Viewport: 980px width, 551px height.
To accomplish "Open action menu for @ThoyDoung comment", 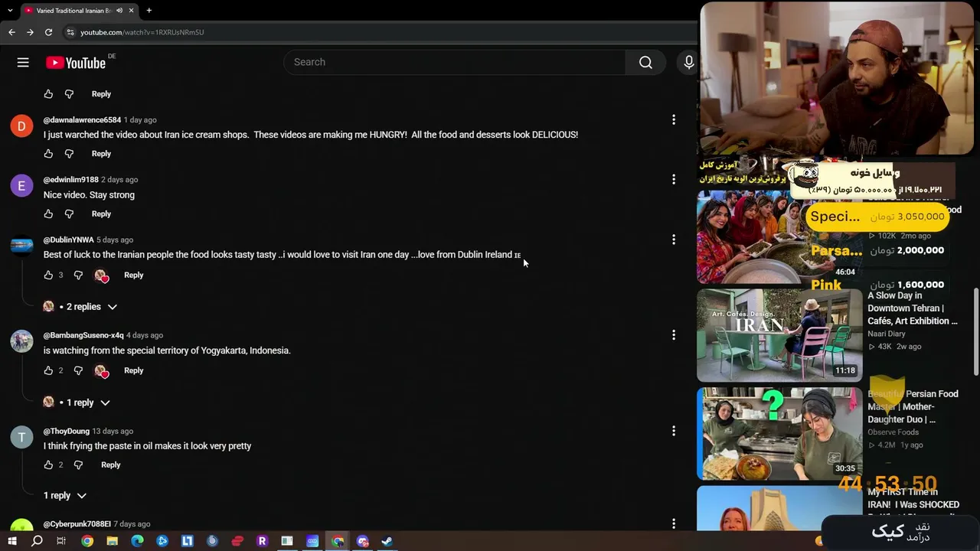I will [674, 432].
